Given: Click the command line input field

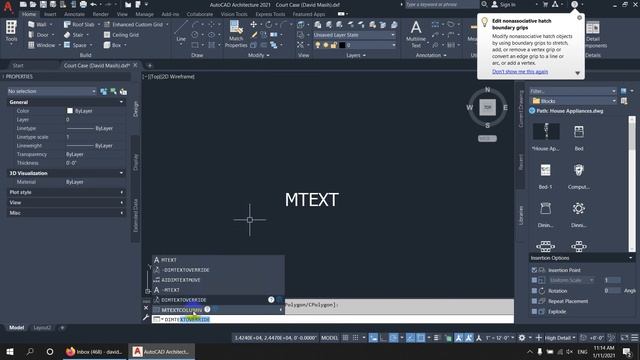Looking at the screenshot, I should pos(332,319).
